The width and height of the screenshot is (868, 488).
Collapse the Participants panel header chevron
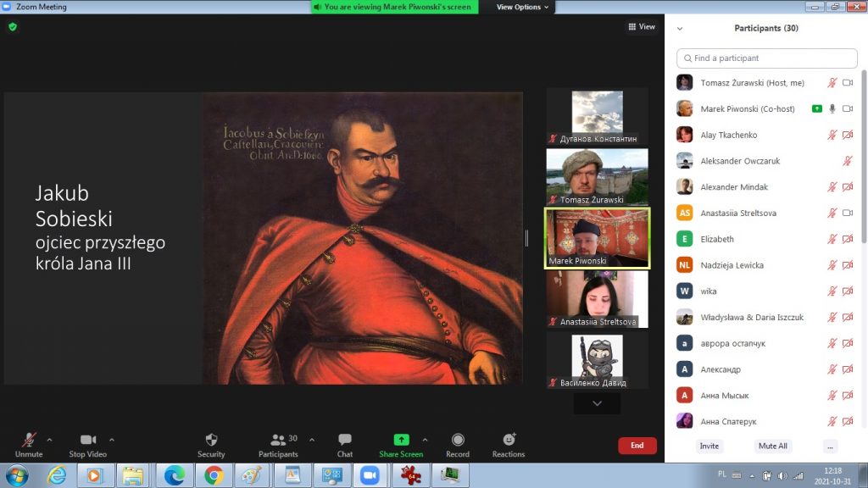[680, 28]
